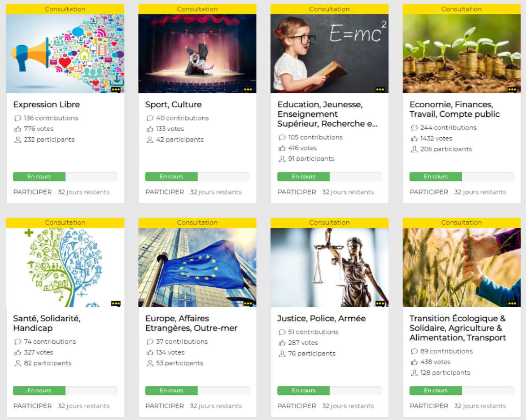Screen dimensions: 526x420
Task: Click bubble icon beside 74 contributions
Action: tap(18, 341)
